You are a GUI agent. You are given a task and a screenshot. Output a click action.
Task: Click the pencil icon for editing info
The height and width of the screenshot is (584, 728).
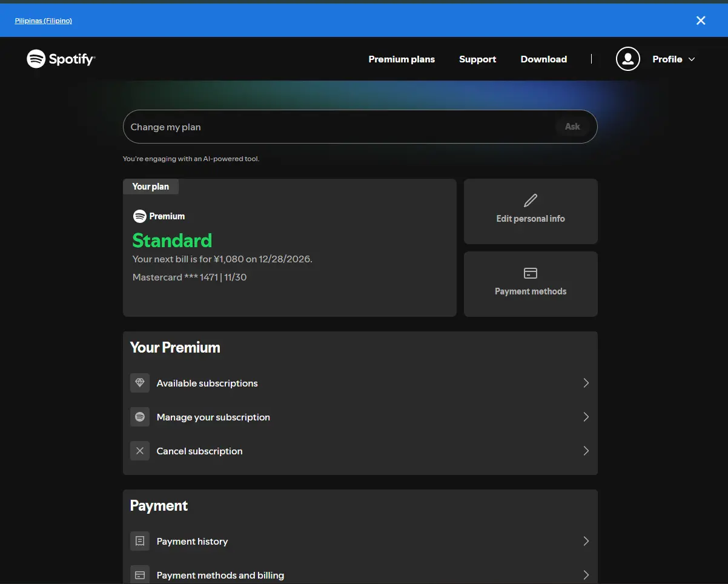point(531,201)
